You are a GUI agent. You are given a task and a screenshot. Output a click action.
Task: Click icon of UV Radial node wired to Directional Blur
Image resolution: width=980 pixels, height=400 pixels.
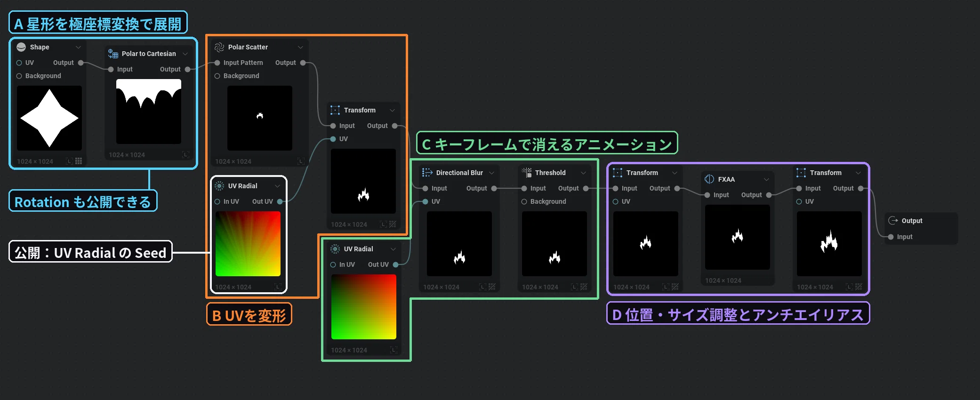tap(335, 249)
